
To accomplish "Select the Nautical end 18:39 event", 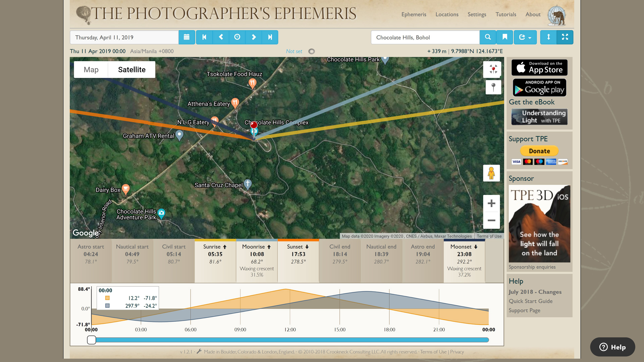I will tap(381, 261).
